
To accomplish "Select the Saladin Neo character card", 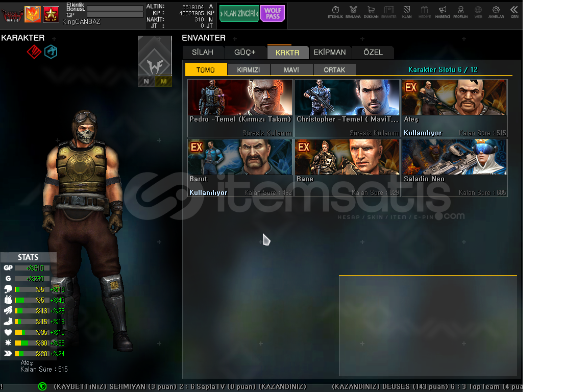I will [455, 168].
